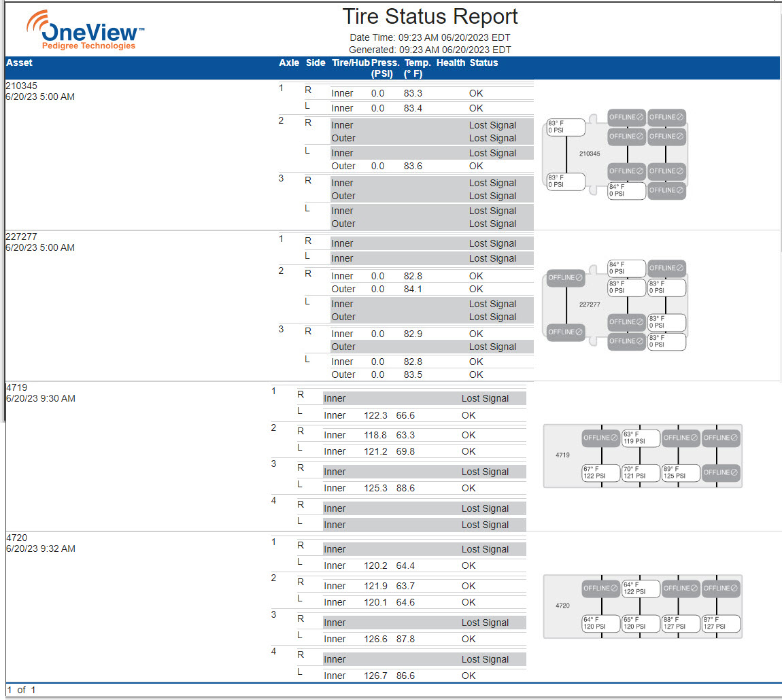Click the OneView Pedigree Technologies logo
This screenshot has height=700, width=782.
pos(85,31)
